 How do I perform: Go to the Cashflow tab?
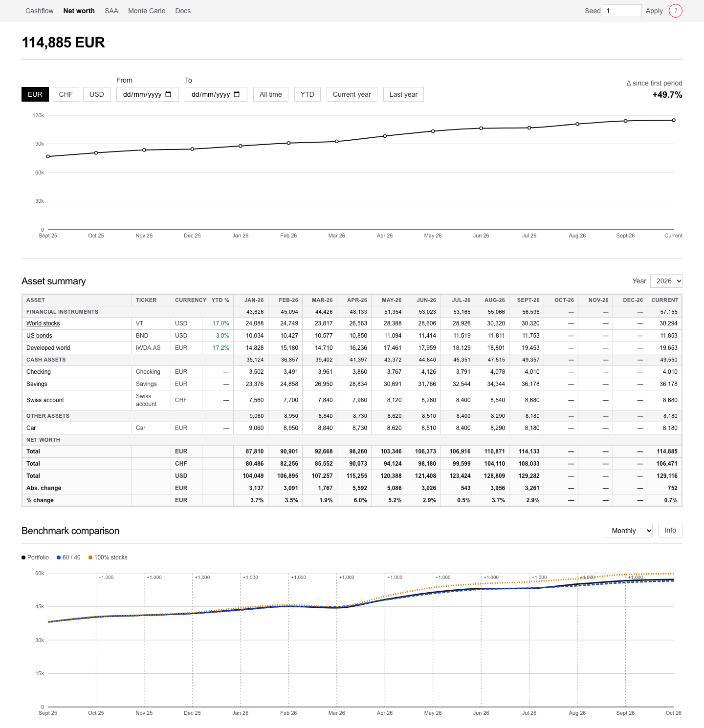[40, 11]
